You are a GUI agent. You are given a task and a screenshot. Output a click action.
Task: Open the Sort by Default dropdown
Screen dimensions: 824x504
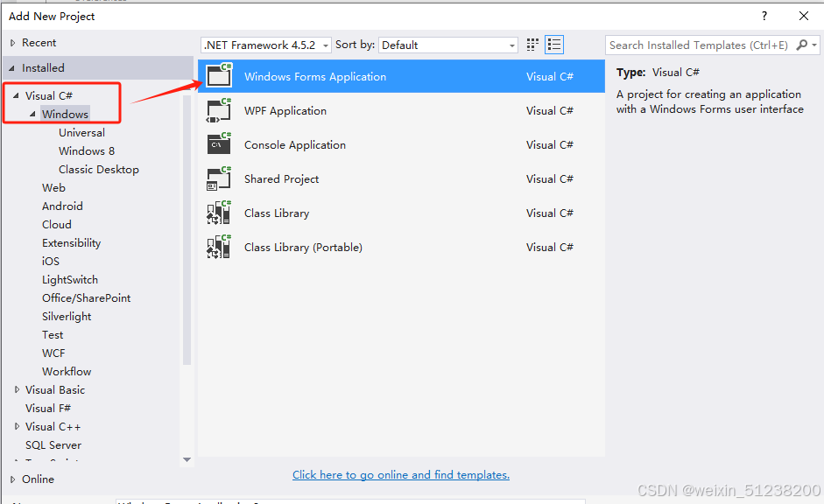click(448, 45)
